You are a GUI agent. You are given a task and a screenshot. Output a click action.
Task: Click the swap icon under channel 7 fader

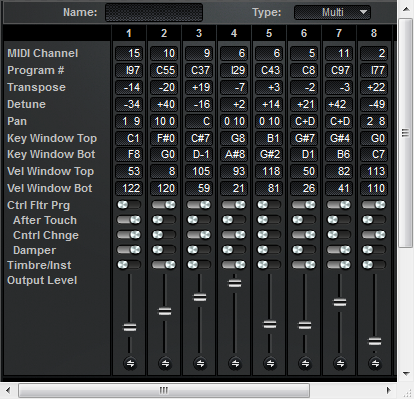tap(340, 363)
